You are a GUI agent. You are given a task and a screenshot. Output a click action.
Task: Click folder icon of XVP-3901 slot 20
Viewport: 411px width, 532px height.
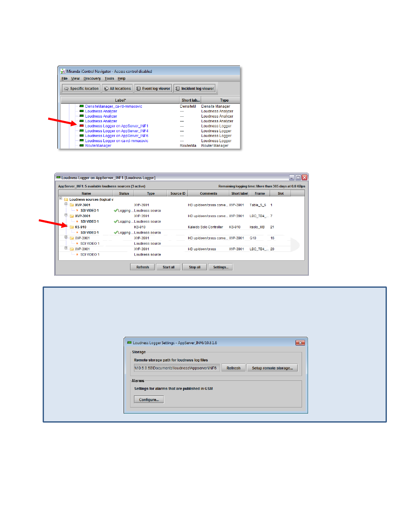72,249
